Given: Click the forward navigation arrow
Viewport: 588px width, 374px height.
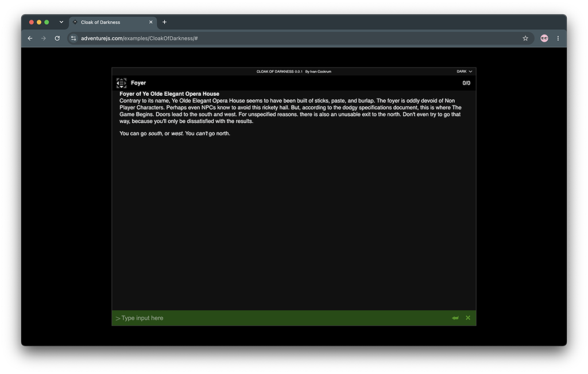Looking at the screenshot, I should pos(44,38).
